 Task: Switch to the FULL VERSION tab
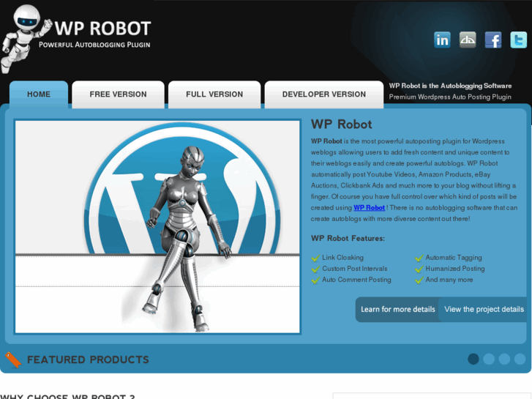214,94
